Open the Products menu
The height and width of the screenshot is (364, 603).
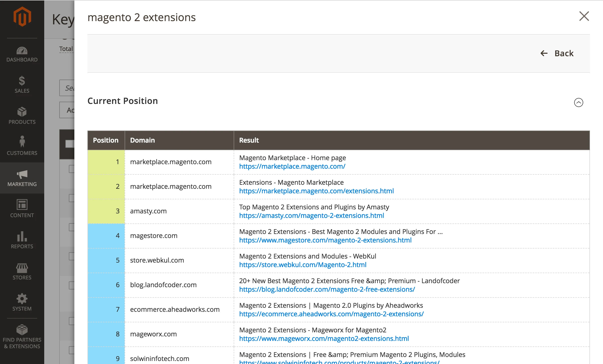click(22, 116)
